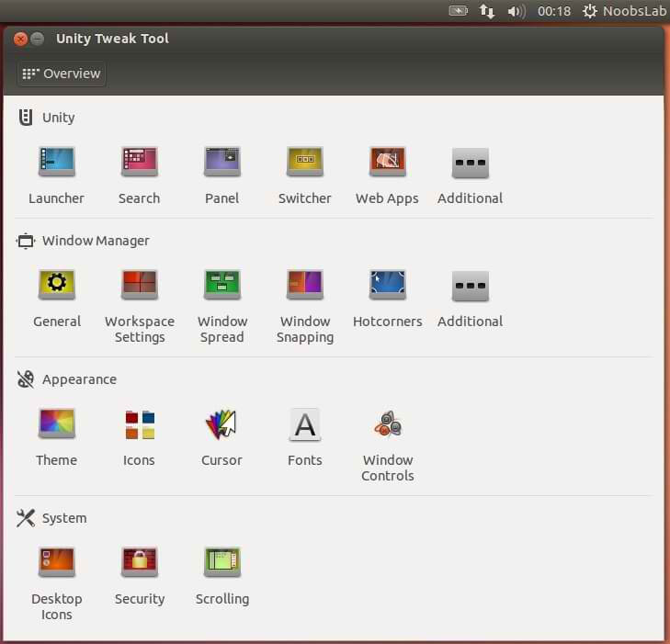670x644 pixels.
Task: Open the Web Apps settings icon
Action: pyautogui.click(x=388, y=163)
